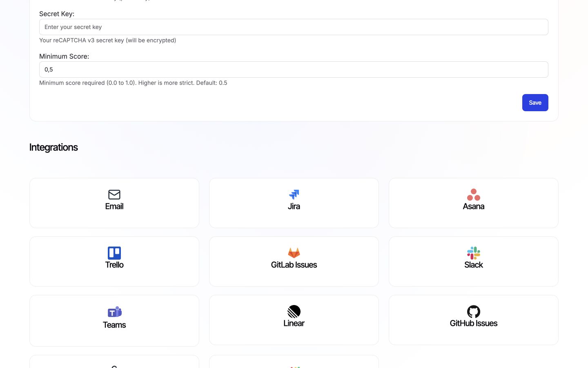Click the Microsoft Teams logo

click(x=114, y=312)
